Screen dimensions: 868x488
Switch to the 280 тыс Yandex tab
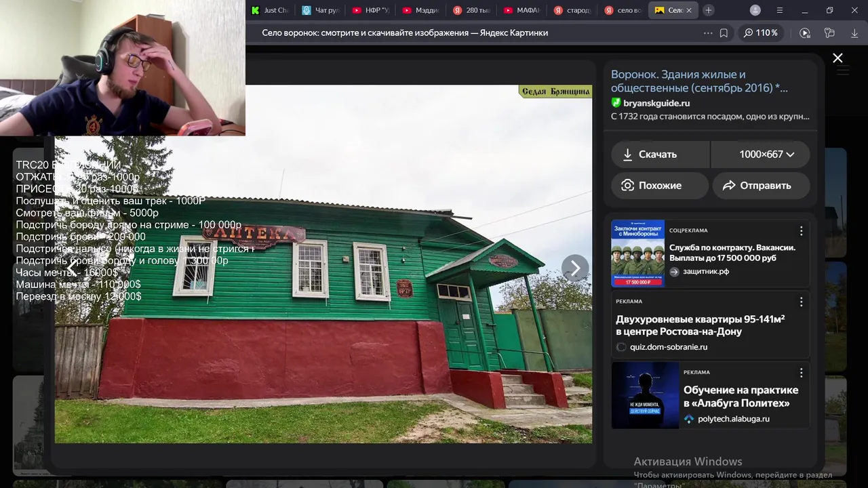(x=473, y=10)
